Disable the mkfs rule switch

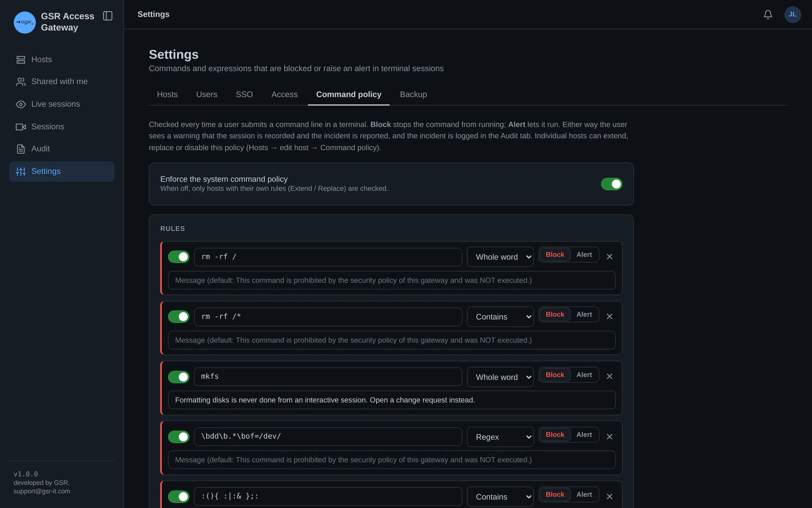pyautogui.click(x=179, y=377)
